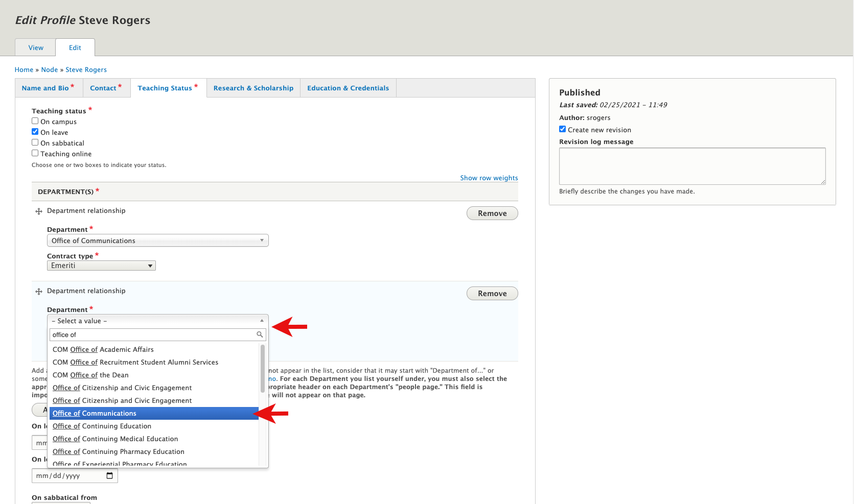This screenshot has height=504, width=854.
Task: Click the Revision log message text area
Action: coord(692,166)
